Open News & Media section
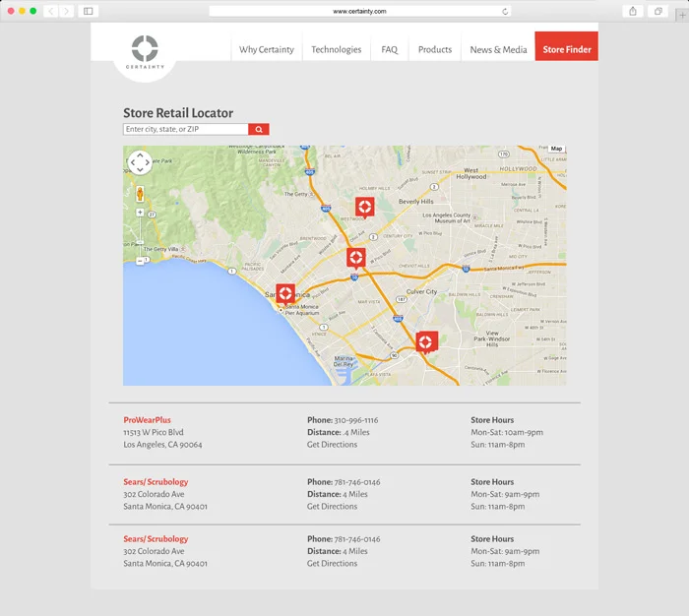The height and width of the screenshot is (616, 689). point(498,49)
